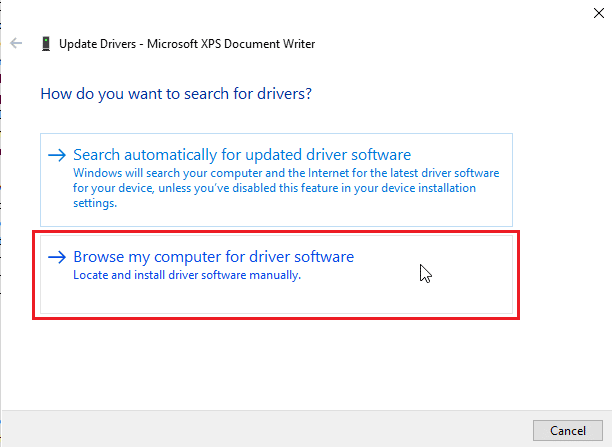Click "Locate and install driver software manually" text
Screen dimensions: 612x447
(187, 275)
